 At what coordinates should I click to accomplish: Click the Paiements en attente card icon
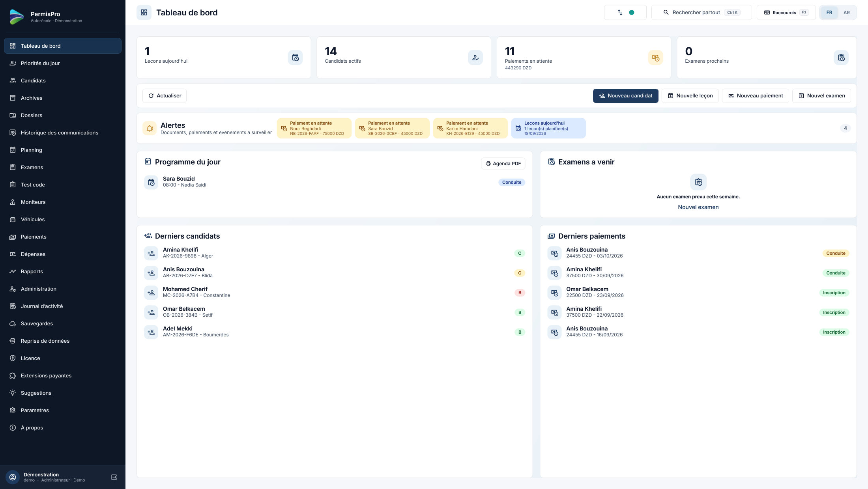[x=655, y=58]
